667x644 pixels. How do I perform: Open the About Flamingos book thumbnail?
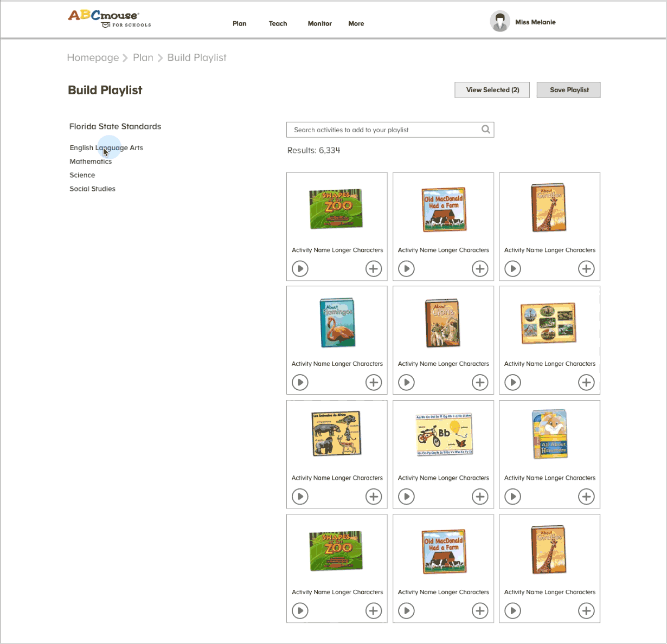click(x=337, y=323)
